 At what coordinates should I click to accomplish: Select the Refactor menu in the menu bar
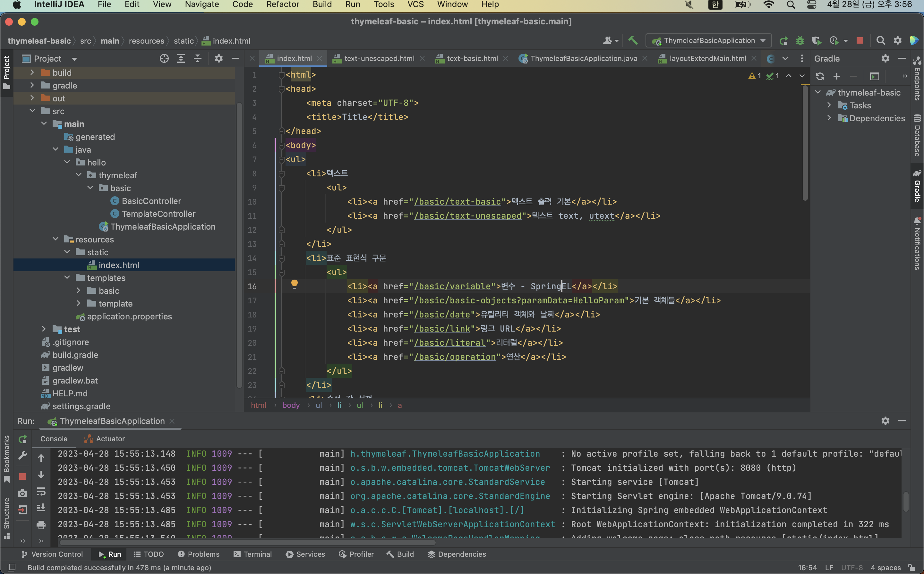(282, 4)
